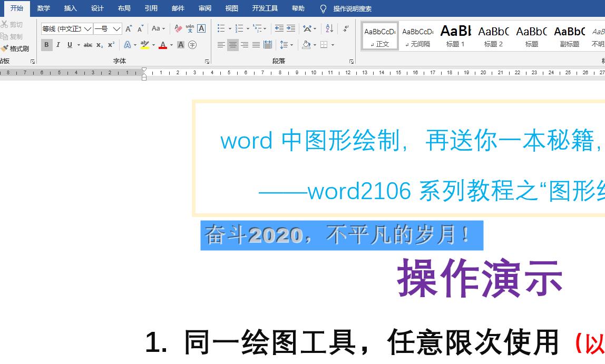Select the Increase Font Size icon
The height and width of the screenshot is (364, 605).
pos(129,28)
